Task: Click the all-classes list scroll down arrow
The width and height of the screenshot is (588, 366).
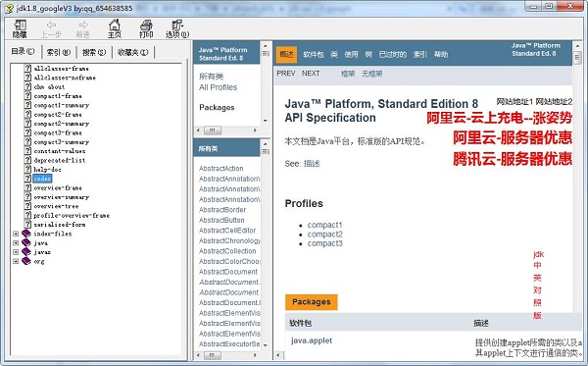Action: click(x=266, y=345)
